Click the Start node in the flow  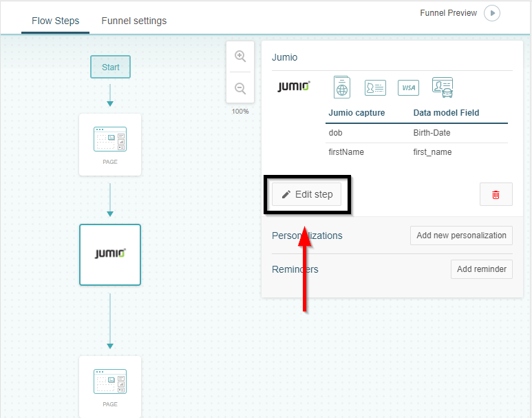coord(110,67)
